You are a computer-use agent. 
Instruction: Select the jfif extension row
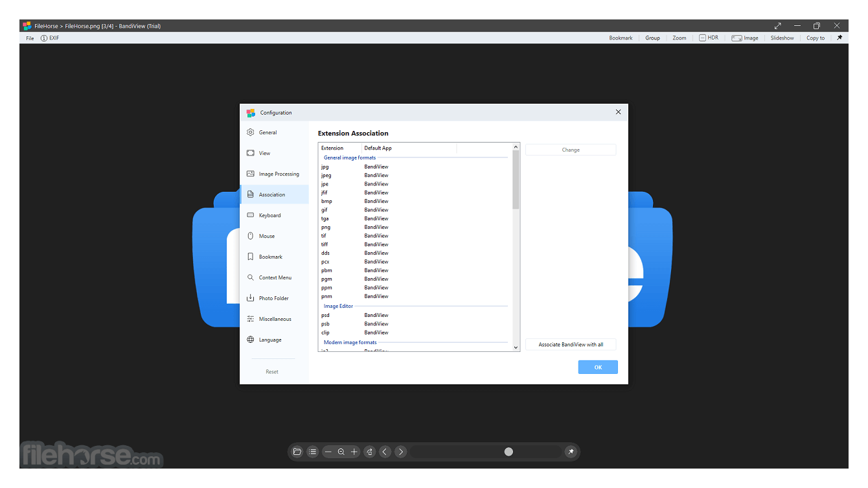pos(415,192)
